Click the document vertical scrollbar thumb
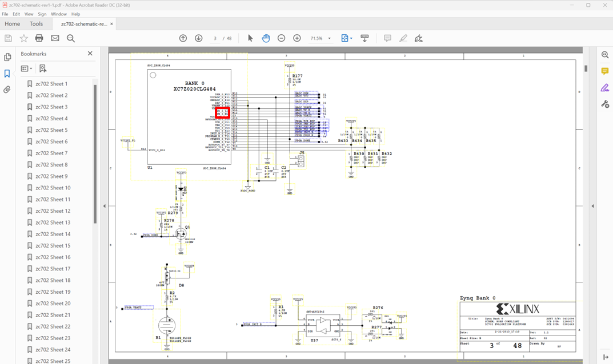This screenshot has width=613, height=364. (x=586, y=68)
